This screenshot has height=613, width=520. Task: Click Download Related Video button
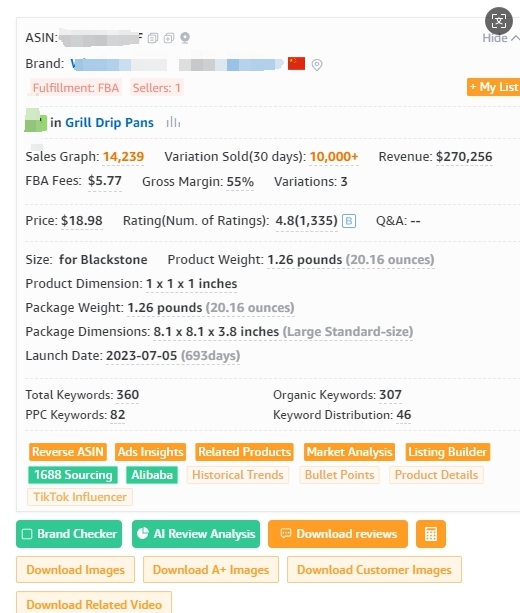tap(94, 603)
